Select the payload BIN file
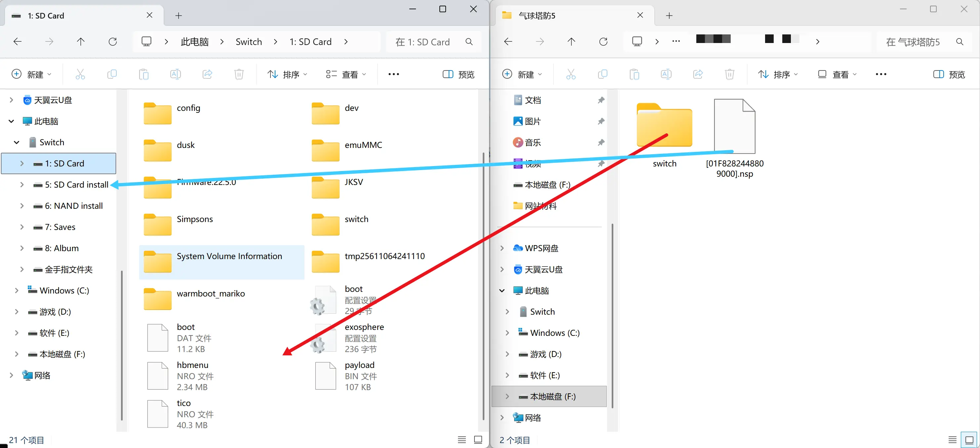This screenshot has width=980, height=448. pos(346,376)
